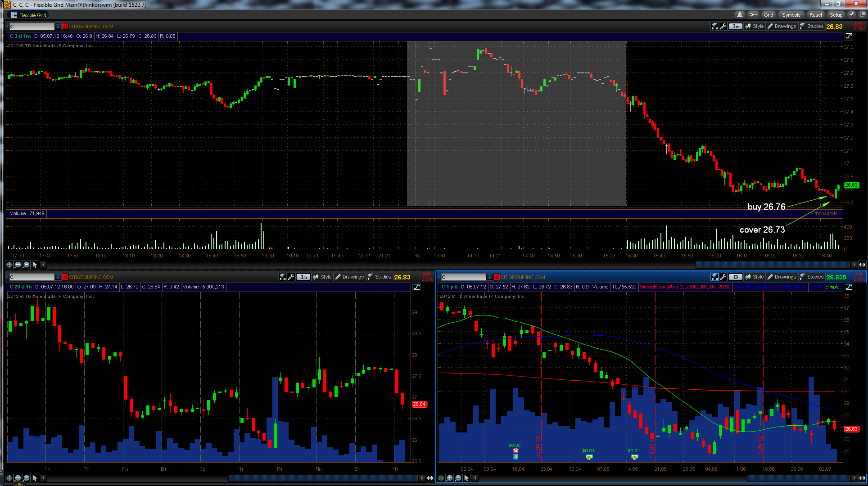Open the Style menu on the 1h chart
Viewport: 868px width, 486px height.
[322, 277]
